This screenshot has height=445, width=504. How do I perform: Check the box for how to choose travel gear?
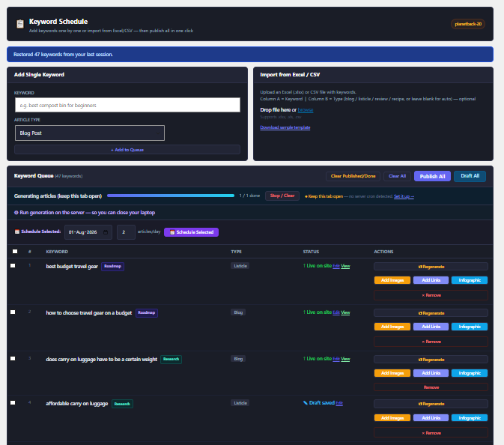click(x=13, y=312)
